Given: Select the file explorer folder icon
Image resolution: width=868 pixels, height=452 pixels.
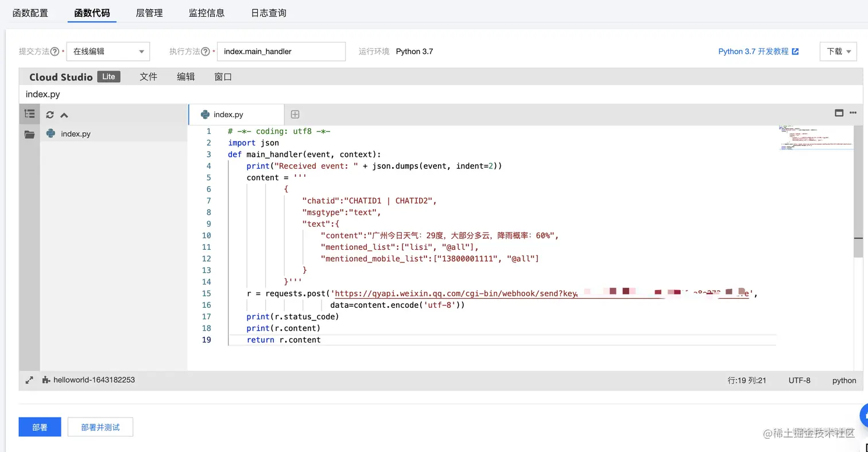Looking at the screenshot, I should pos(29,134).
